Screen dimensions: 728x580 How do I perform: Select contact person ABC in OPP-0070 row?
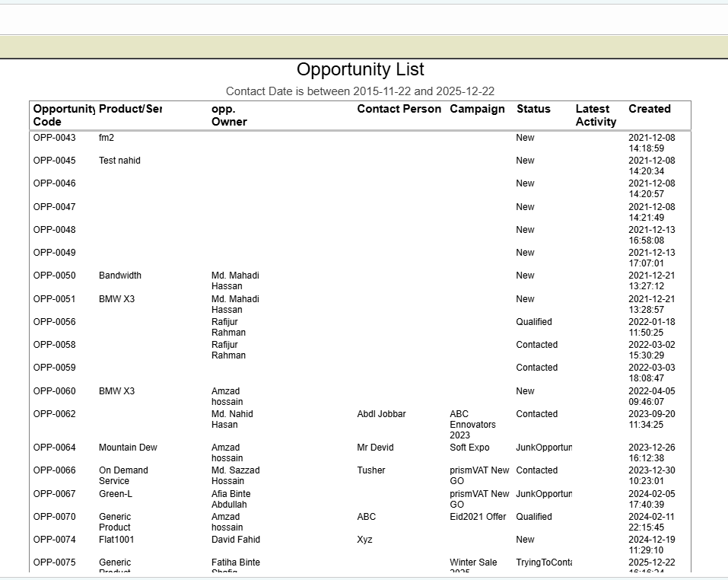367,517
